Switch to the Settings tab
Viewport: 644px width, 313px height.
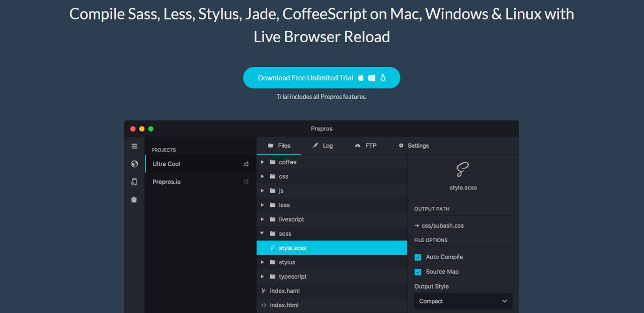click(x=414, y=146)
